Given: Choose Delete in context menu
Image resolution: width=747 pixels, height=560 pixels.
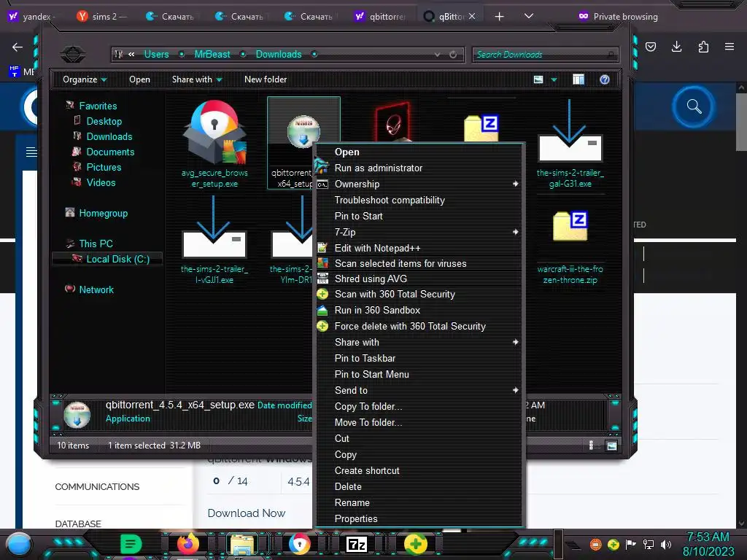Looking at the screenshot, I should point(419,486).
